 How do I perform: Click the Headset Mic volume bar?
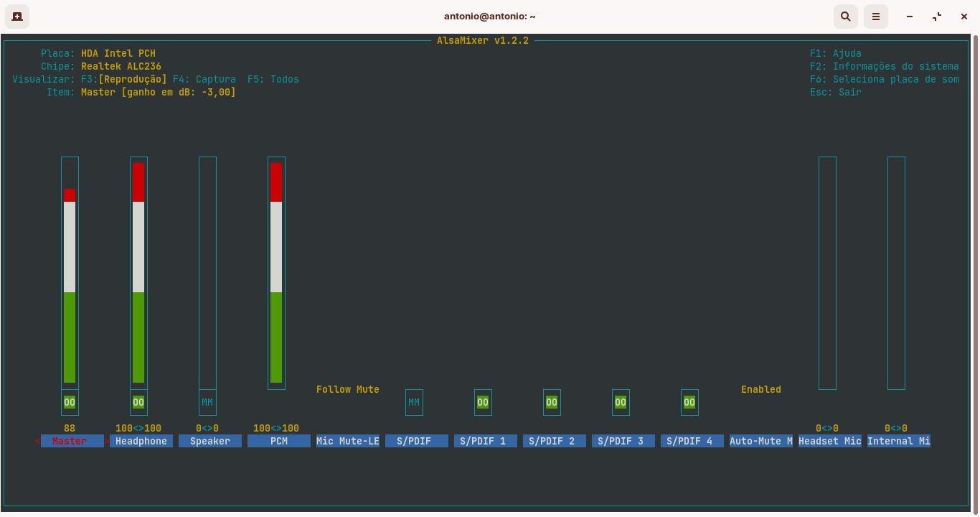point(827,273)
